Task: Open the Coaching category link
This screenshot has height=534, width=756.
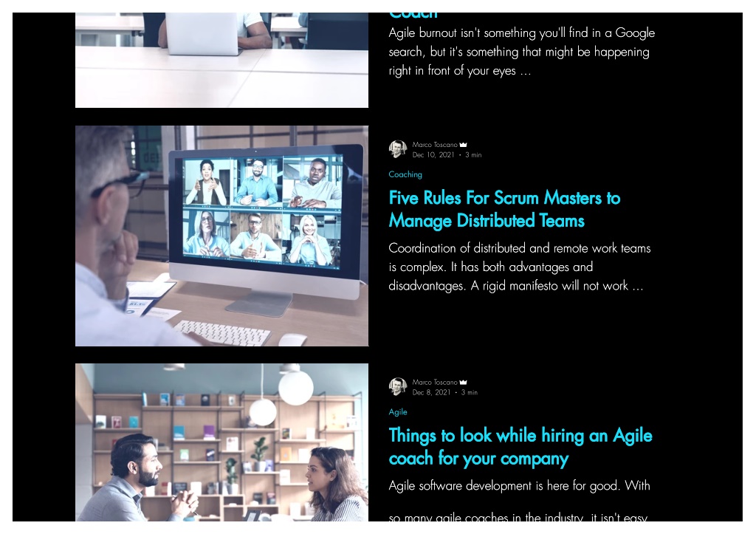Action: (x=405, y=174)
